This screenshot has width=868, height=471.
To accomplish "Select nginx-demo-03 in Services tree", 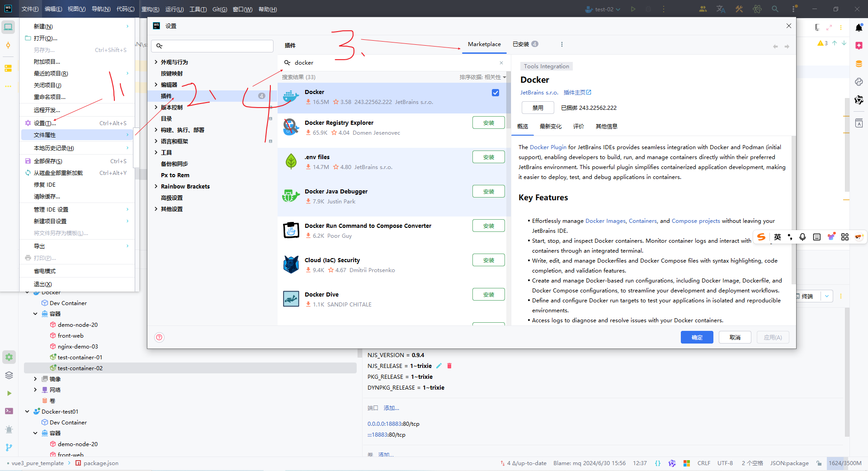I will click(x=78, y=346).
